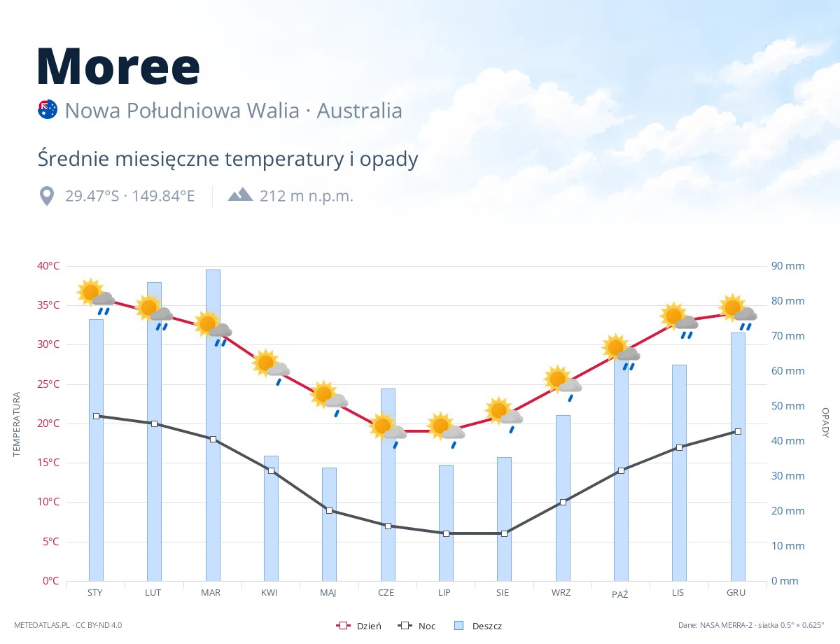Click the elevation text "212 m n.p.m."
The width and height of the screenshot is (840, 644).
(x=307, y=196)
